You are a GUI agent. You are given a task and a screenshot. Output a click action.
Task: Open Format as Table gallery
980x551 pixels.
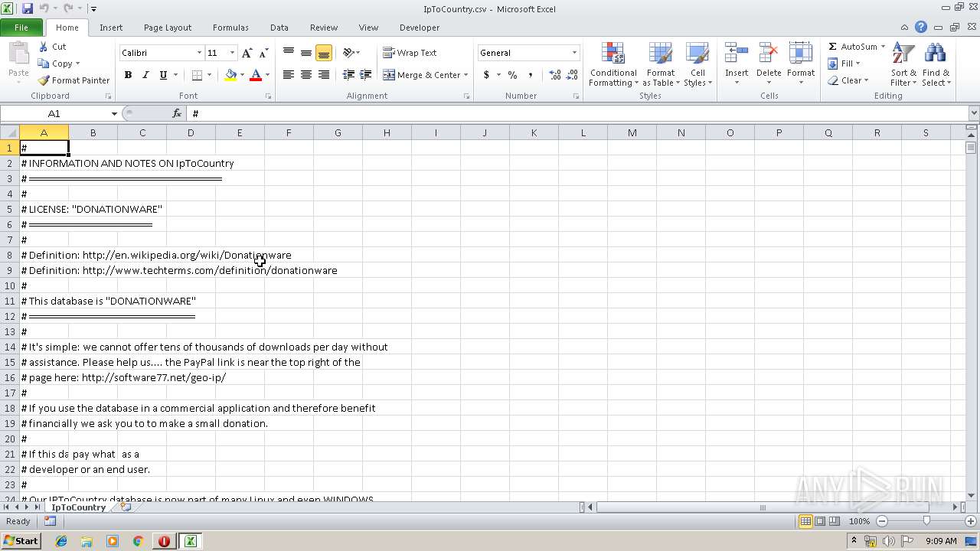pyautogui.click(x=660, y=65)
